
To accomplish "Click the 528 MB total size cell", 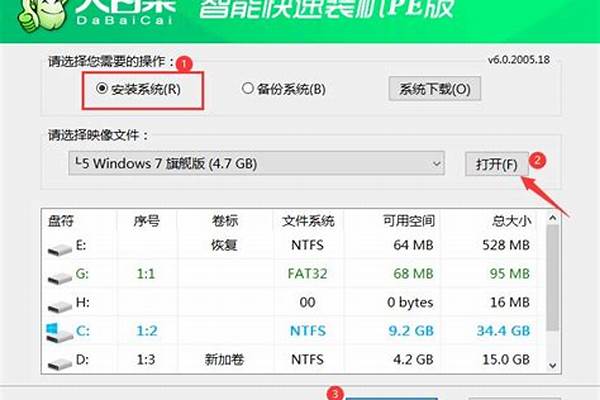I will pyautogui.click(x=506, y=245).
